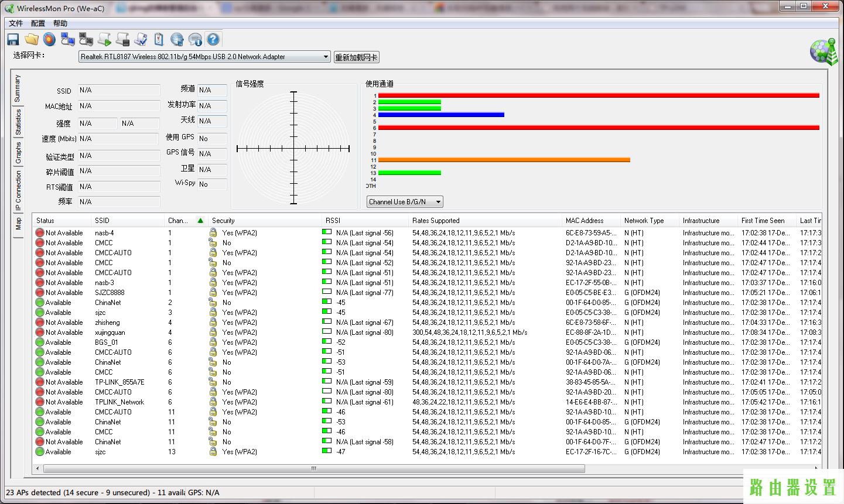Screen dimensions: 844x504
Task: Start logging with green play icon
Action: [x=104, y=39]
